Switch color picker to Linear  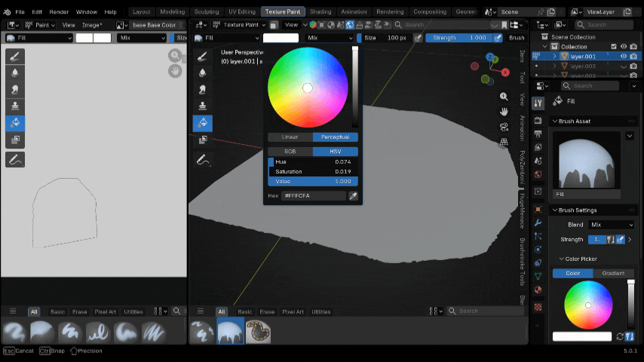tap(290, 137)
